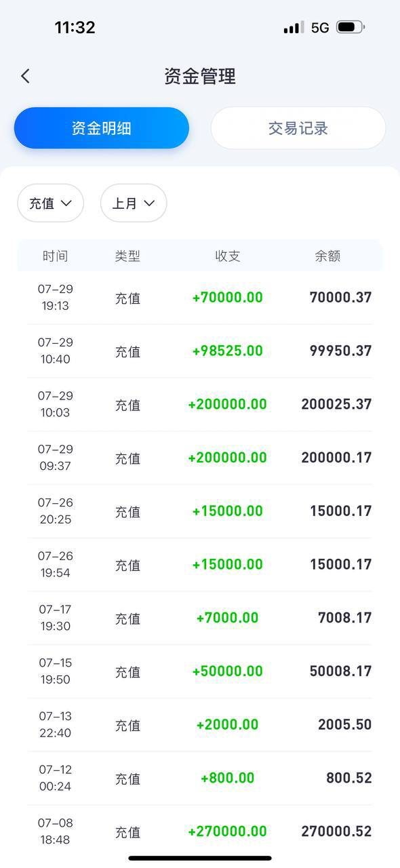Viewport: 400px width, 868px height.
Task: Tap the 11:32 status bar clock
Action: coord(75,28)
